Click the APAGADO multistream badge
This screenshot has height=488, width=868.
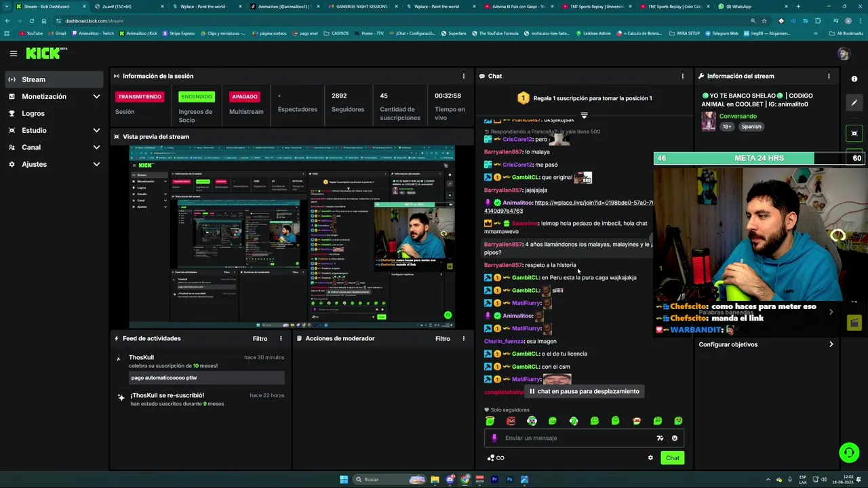point(245,96)
